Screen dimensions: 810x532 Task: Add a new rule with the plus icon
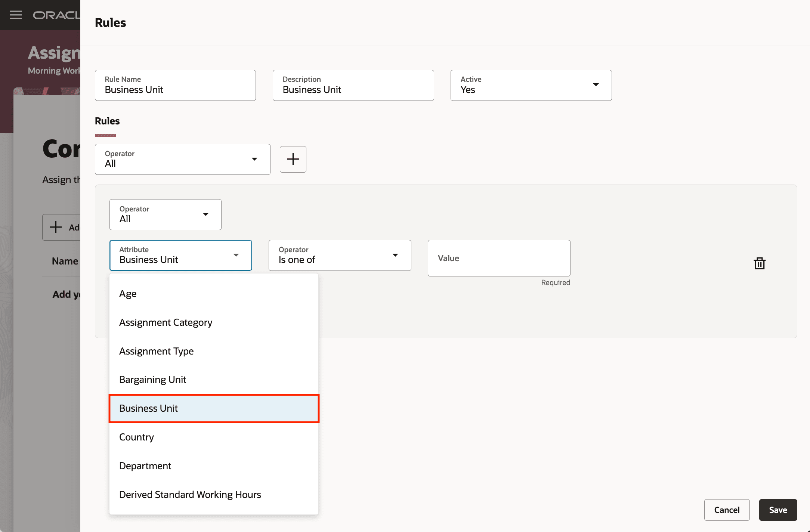click(x=293, y=159)
